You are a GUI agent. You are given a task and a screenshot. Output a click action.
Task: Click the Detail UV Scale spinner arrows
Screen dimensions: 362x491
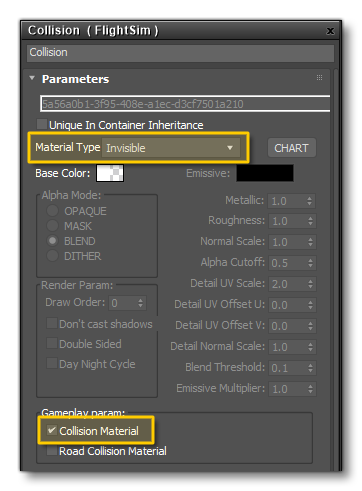point(310,284)
